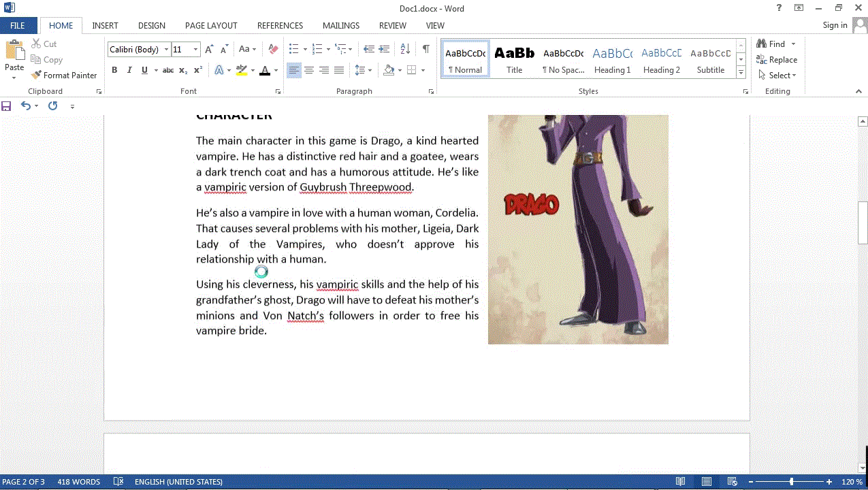Switch to the DESIGN tab

152,26
